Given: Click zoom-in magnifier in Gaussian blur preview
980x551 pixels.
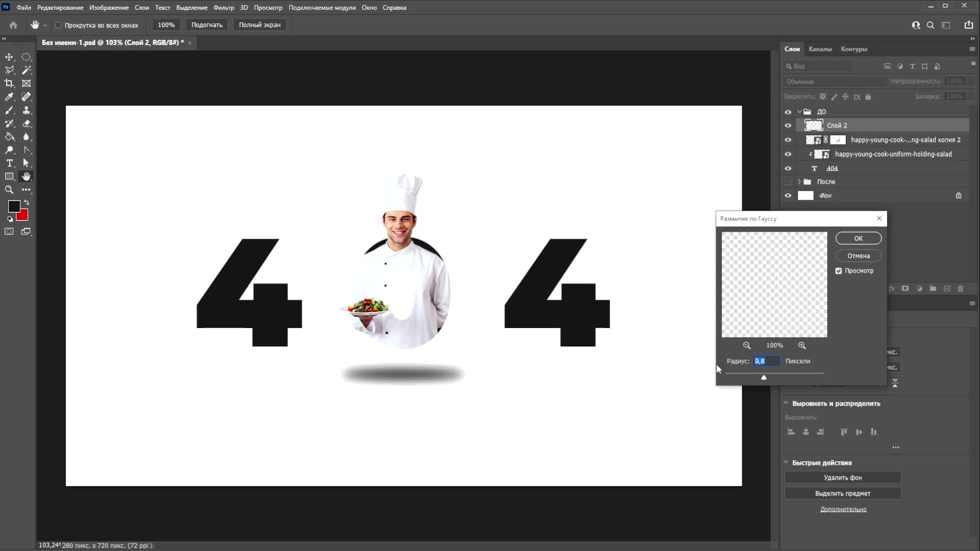Looking at the screenshot, I should [802, 345].
